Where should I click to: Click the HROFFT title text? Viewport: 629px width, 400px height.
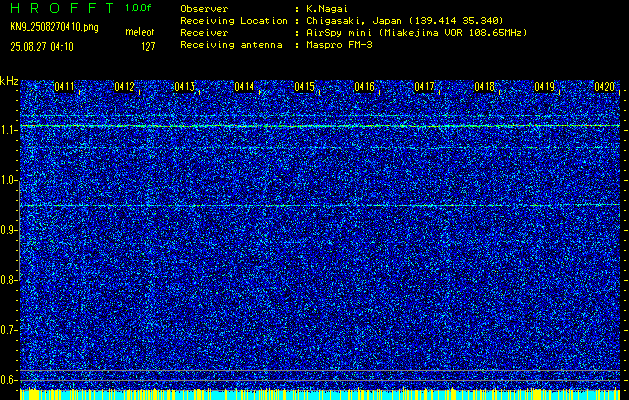coord(62,8)
